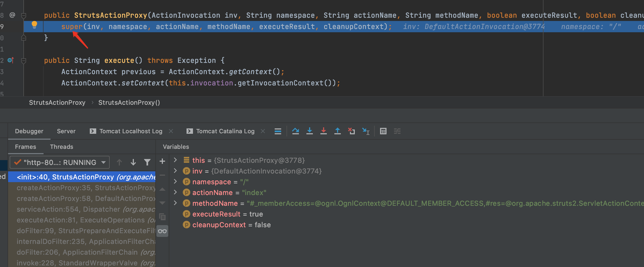The width and height of the screenshot is (644, 267).
Task: Move watch up in Variables sidebar
Action: pos(162,189)
